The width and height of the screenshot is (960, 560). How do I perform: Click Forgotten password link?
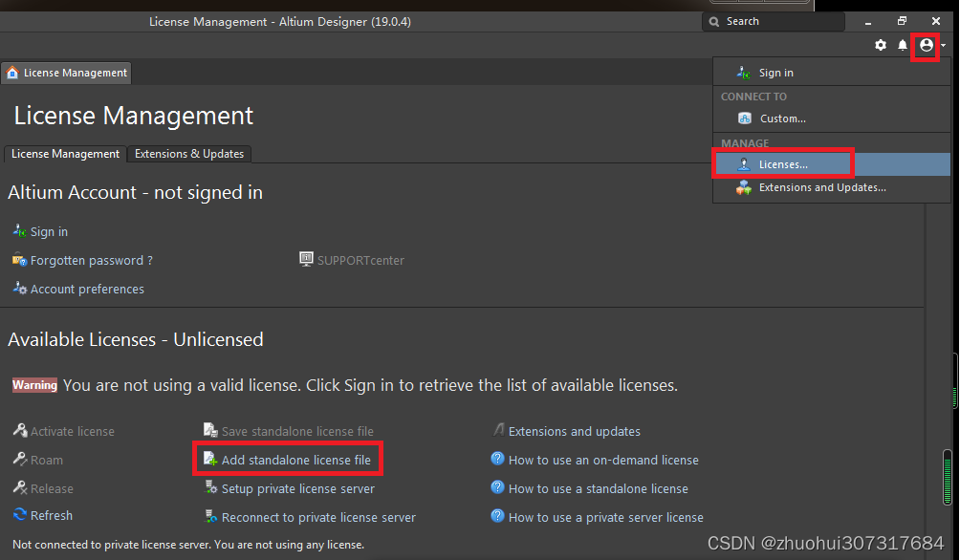tap(91, 260)
